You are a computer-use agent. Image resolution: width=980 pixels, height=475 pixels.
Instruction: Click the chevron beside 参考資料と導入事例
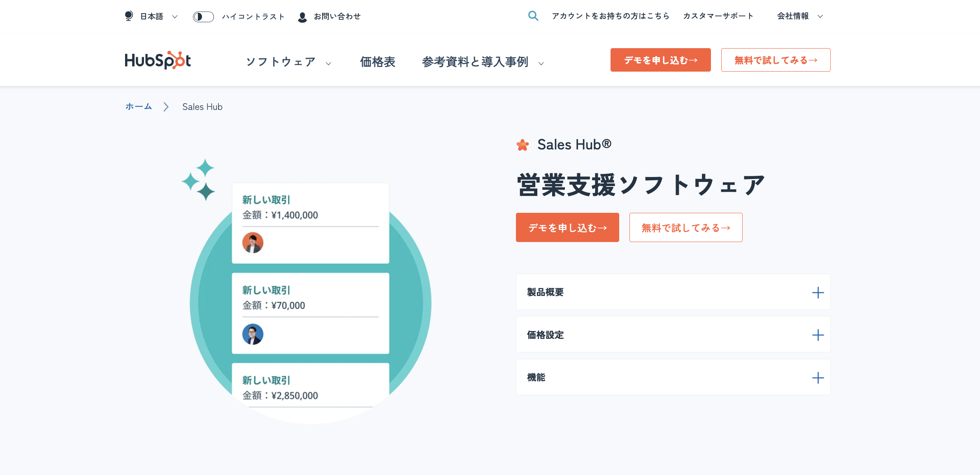[541, 63]
